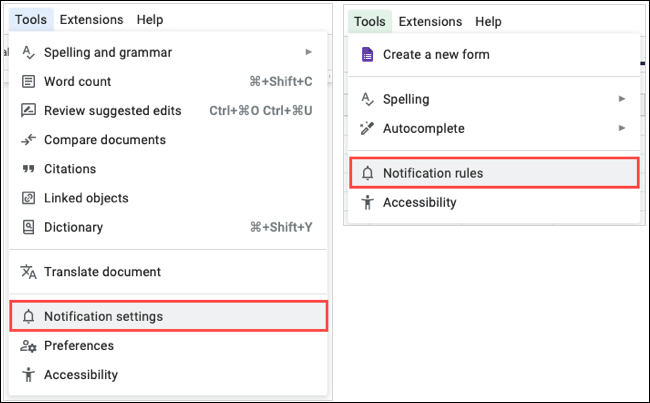650x403 pixels.
Task: Click the Spelling icon in the Sheets menu
Action: (x=367, y=100)
